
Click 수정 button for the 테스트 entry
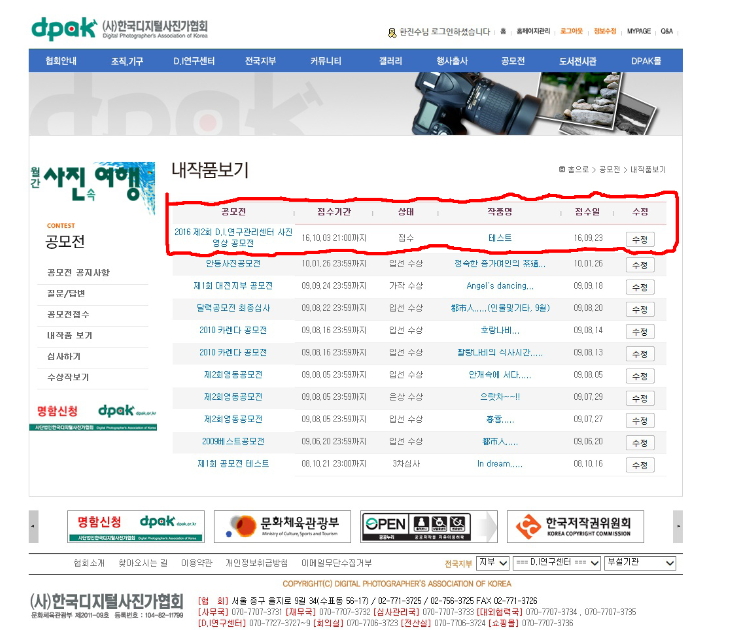coord(639,239)
